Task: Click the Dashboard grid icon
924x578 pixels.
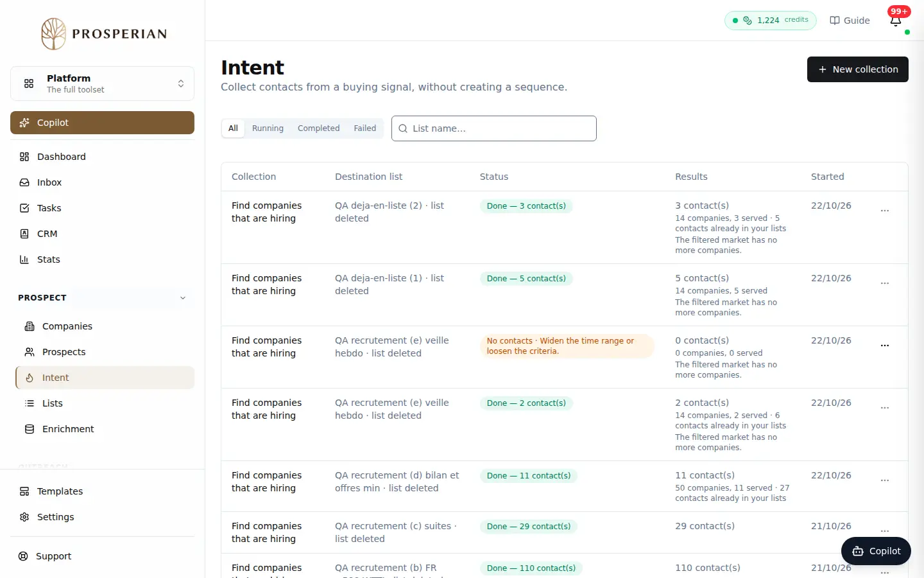Action: tap(24, 157)
